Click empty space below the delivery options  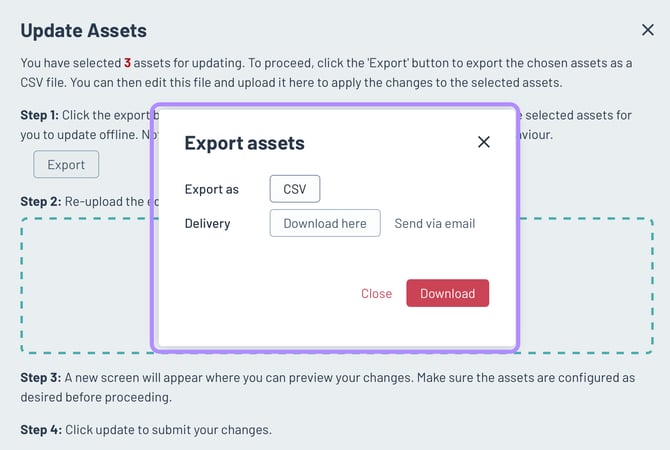coord(300,262)
